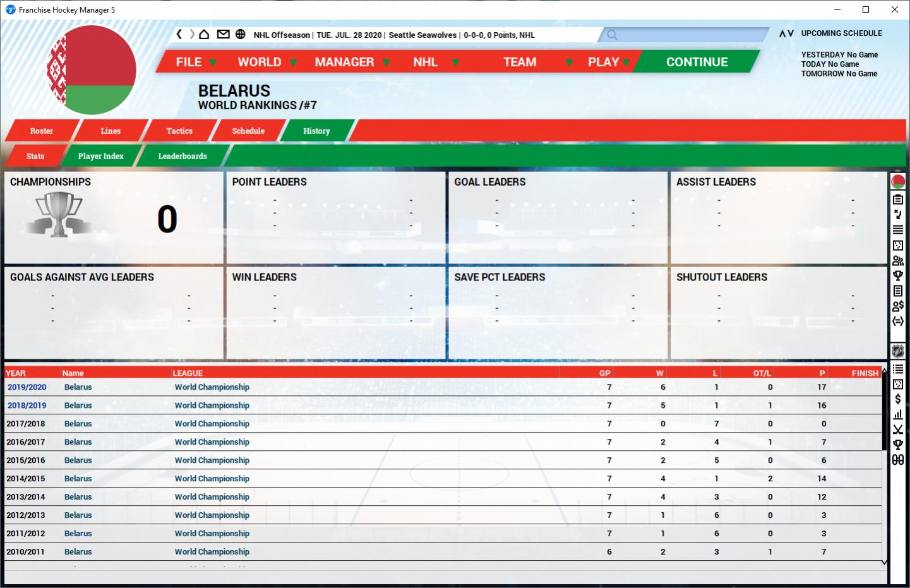Expand the WORLD menu arrow
Viewport: 910px width, 588px height.
coord(293,63)
